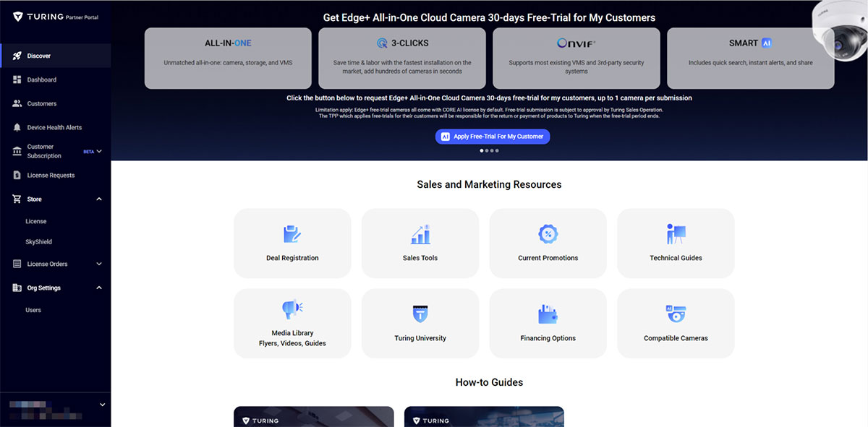The image size is (868, 427).
Task: Select the ONVIF feature card
Action: 576,59
